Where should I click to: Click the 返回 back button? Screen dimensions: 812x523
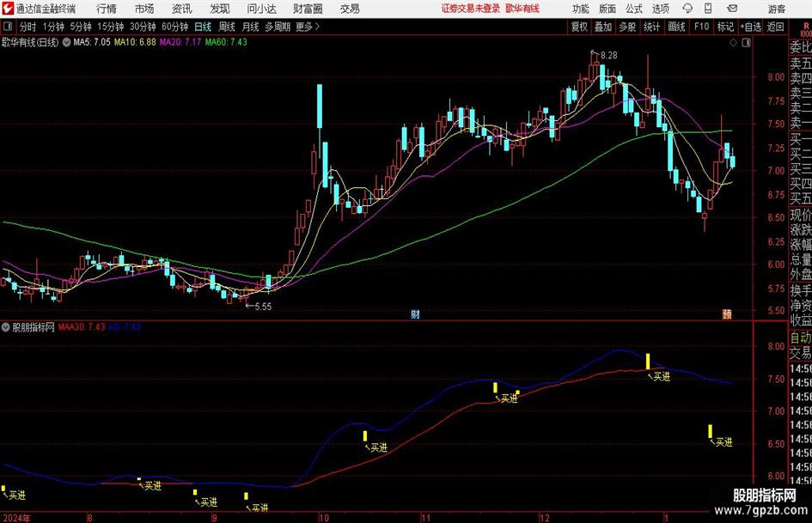click(775, 27)
